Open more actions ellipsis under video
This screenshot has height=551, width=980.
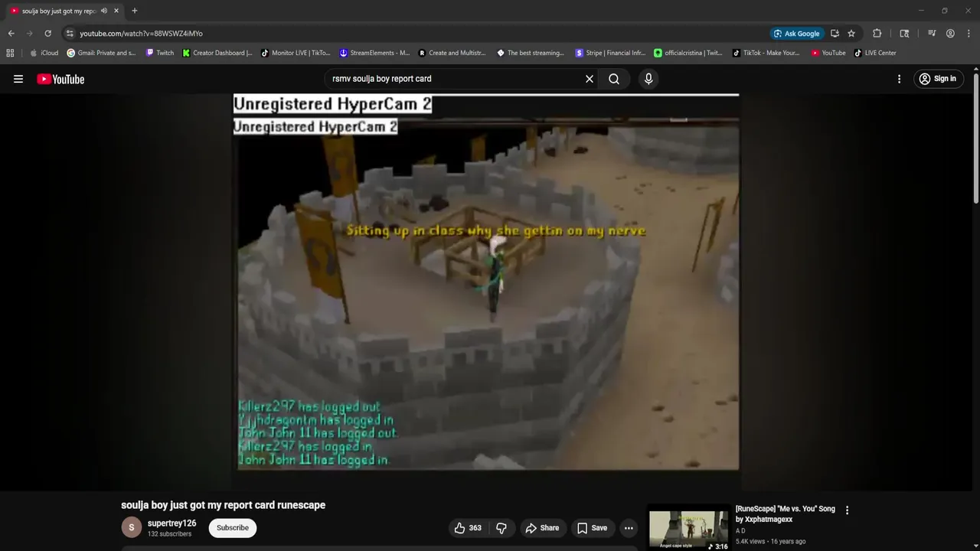coord(629,528)
